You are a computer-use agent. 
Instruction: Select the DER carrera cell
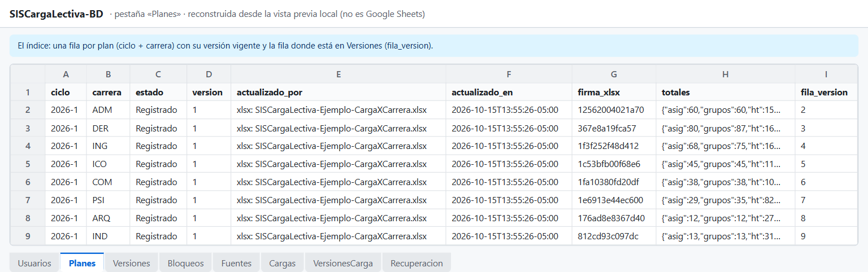pyautogui.click(x=108, y=128)
